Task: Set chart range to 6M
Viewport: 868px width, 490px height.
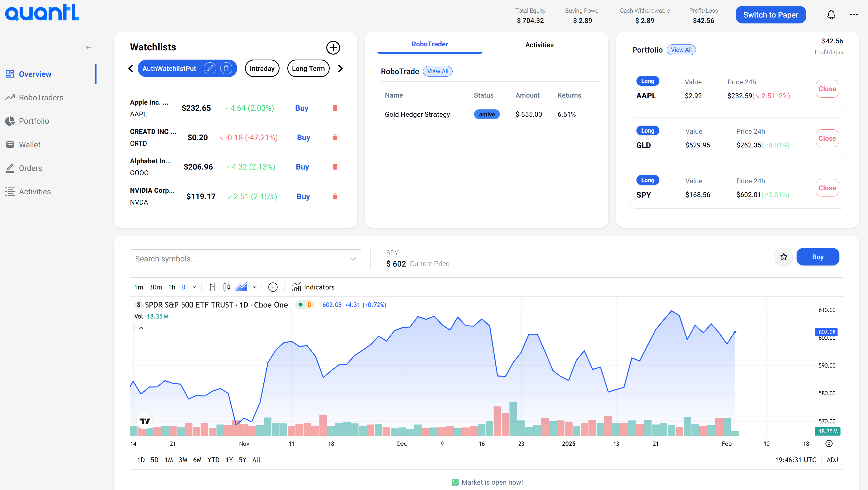Action: point(197,460)
